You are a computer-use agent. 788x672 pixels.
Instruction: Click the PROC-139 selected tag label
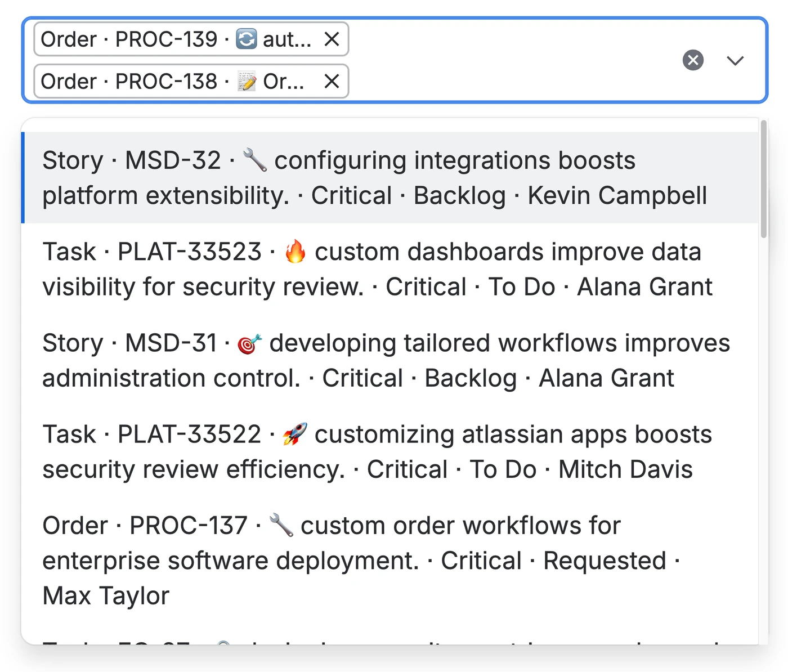tap(176, 39)
